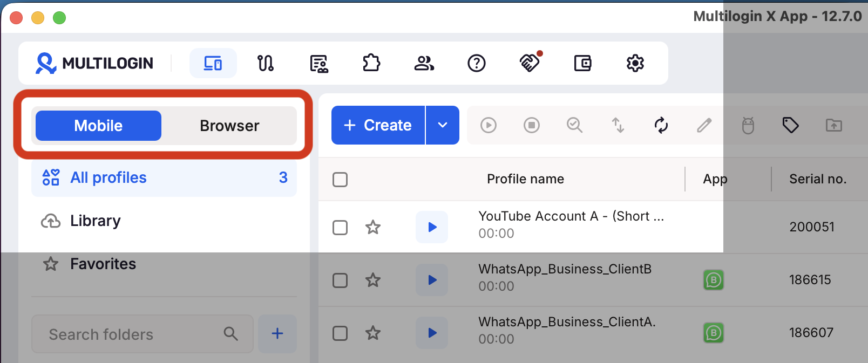Click the stop profiles circle toolbar icon
868x363 pixels.
(532, 125)
